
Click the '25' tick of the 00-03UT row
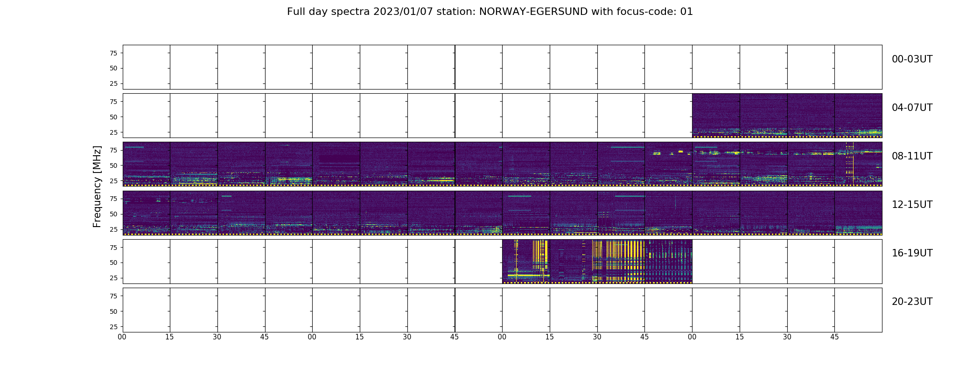coord(113,83)
